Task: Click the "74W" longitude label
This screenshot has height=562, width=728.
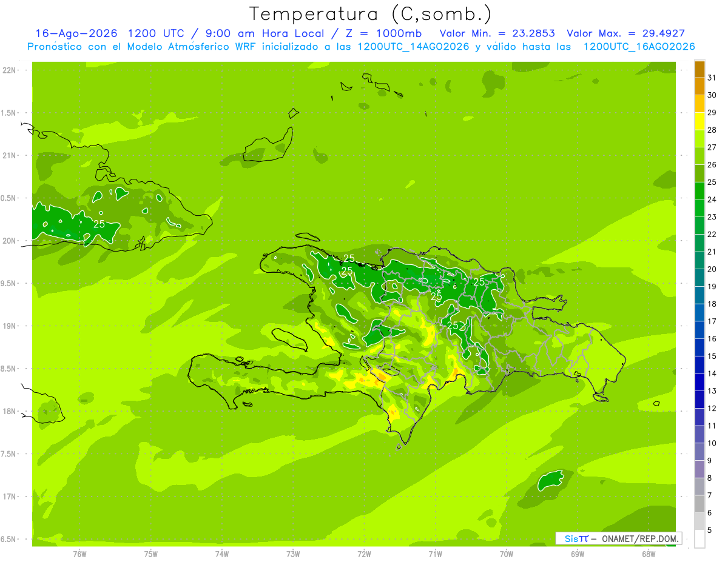Action: (222, 554)
